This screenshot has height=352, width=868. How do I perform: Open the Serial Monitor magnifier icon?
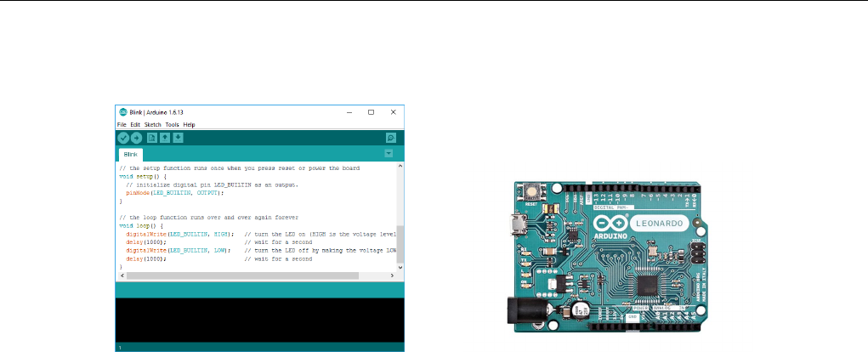[x=391, y=138]
